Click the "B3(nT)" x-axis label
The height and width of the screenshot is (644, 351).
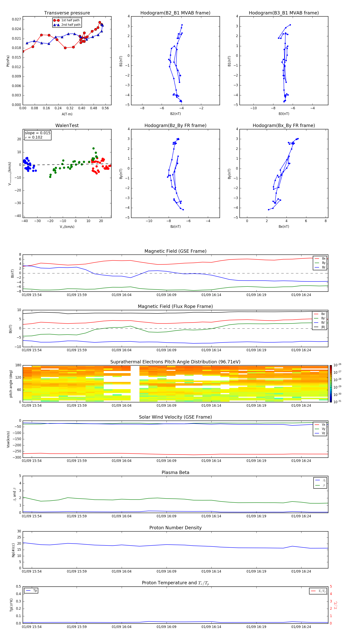click(x=284, y=114)
